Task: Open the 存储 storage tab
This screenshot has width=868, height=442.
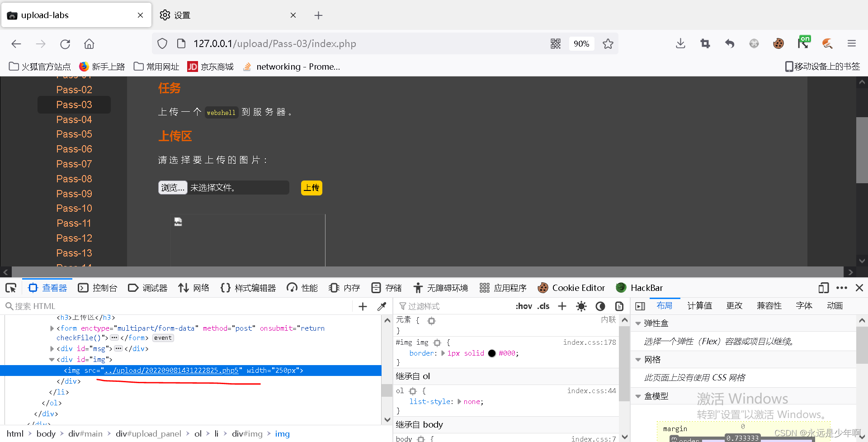Action: tap(387, 288)
